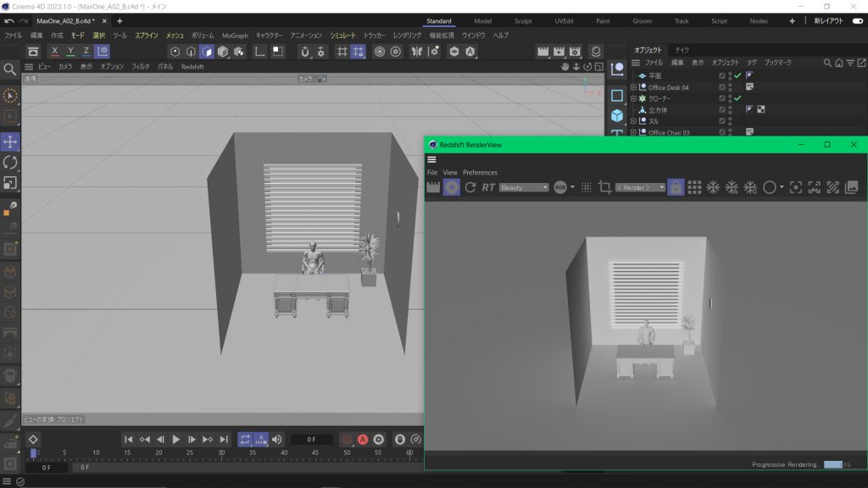
Task: Expand the Office Desk 04 hierarchy
Action: [x=632, y=87]
